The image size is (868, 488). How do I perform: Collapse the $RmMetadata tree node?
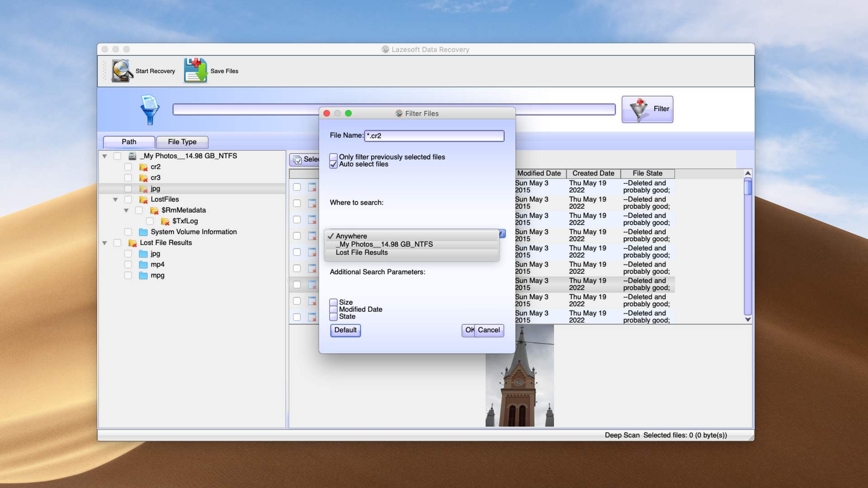point(126,211)
